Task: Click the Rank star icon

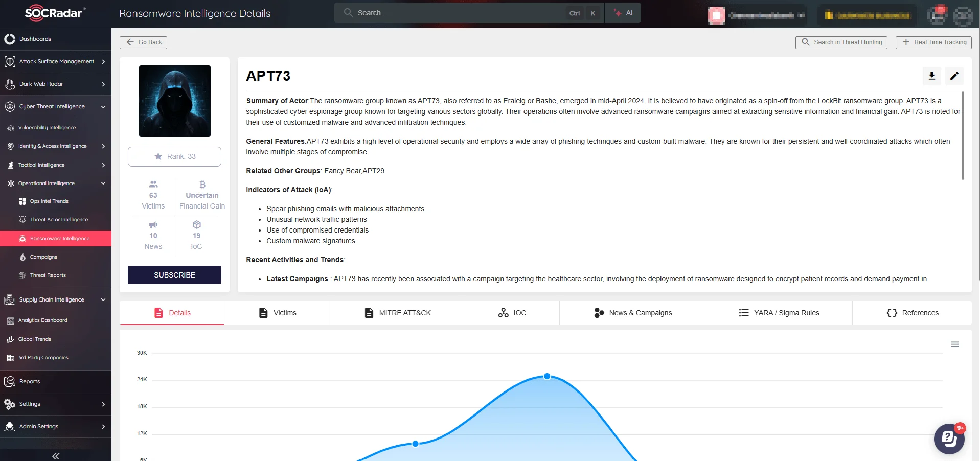Action: 158,156
